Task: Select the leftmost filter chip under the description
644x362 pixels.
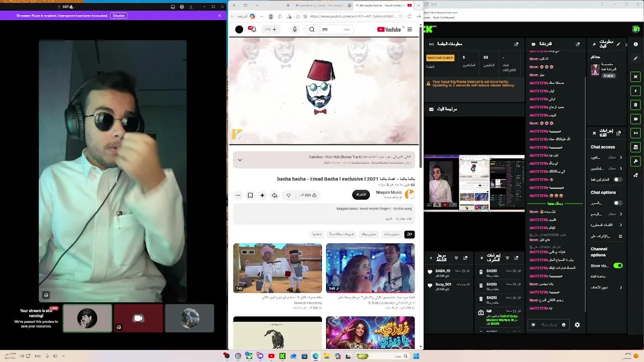Action: (317, 234)
